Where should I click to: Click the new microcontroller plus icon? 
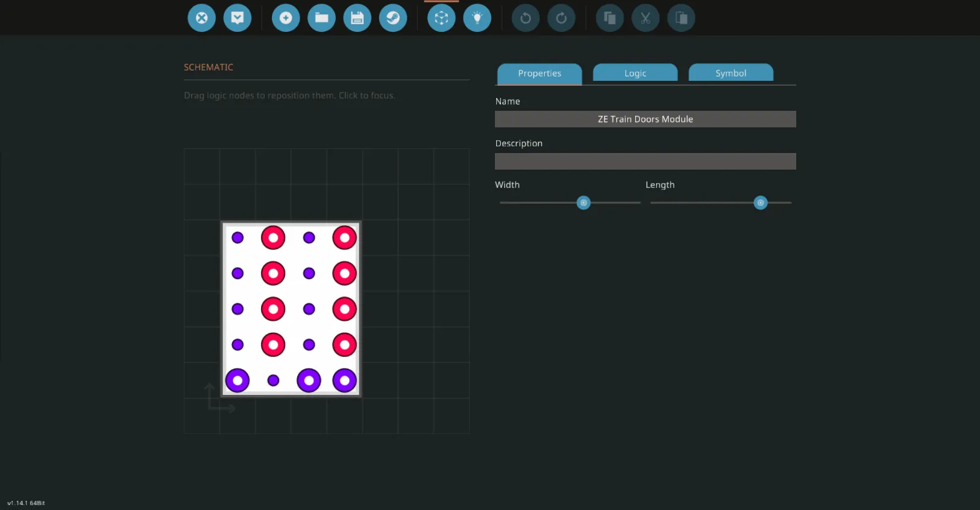[285, 18]
